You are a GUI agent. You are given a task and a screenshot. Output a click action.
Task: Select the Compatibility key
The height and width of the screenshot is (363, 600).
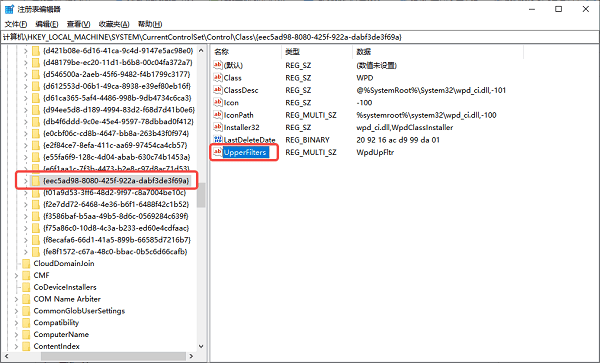coord(56,323)
